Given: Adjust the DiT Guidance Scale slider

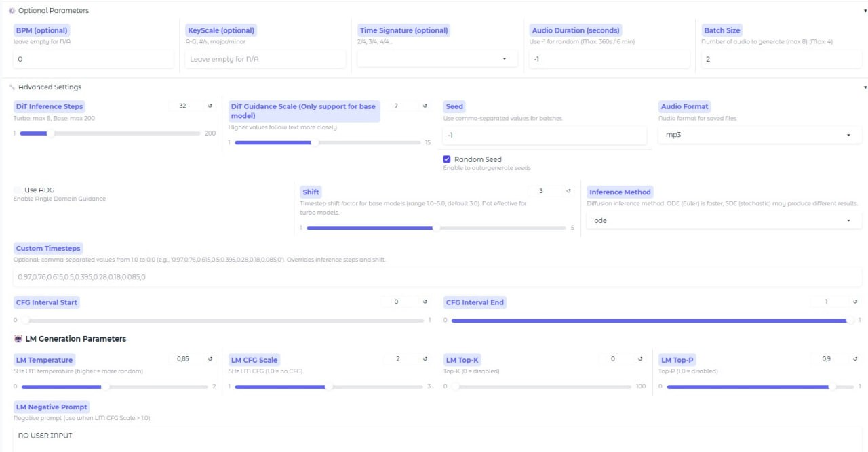Looking at the screenshot, I should tap(328, 142).
